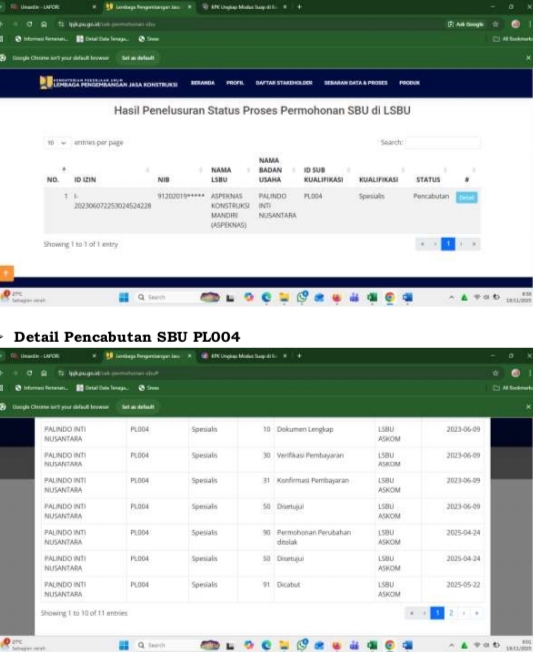This screenshot has height=652, width=533.
Task: Click Ask Google button in upper address bar
Action: pos(466,24)
